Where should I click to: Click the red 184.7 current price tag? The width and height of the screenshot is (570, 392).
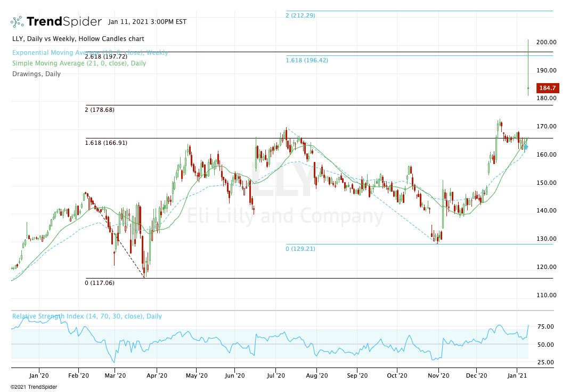coord(548,88)
